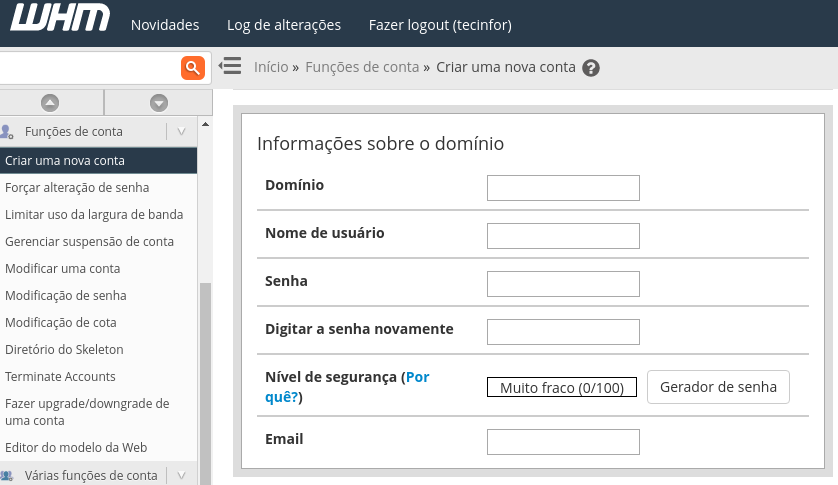Click the Funções de conta user icon
Viewport: 838px width, 485px height.
pyautogui.click(x=7, y=132)
